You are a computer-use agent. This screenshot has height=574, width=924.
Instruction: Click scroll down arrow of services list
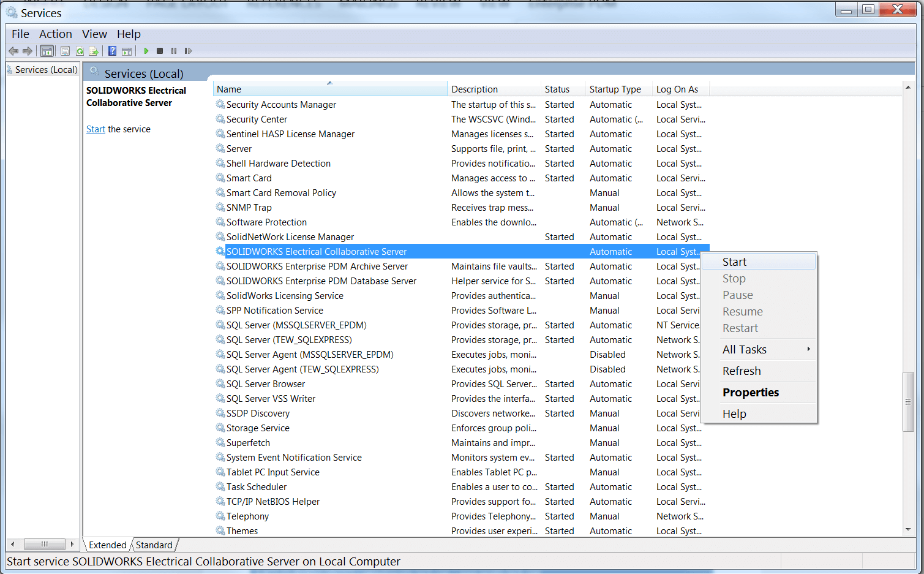[x=908, y=530]
